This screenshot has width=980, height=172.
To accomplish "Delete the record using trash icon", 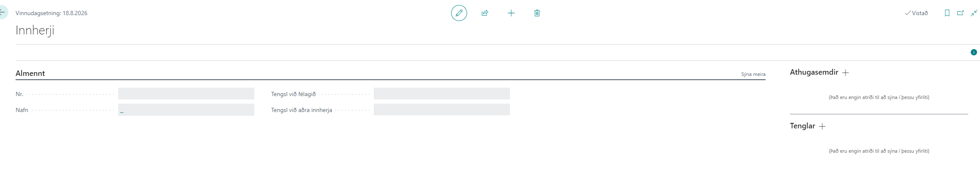I will (537, 13).
